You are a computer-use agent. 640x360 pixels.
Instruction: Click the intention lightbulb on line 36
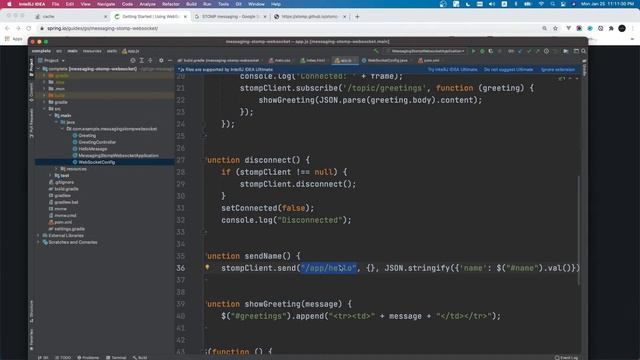tap(207, 268)
